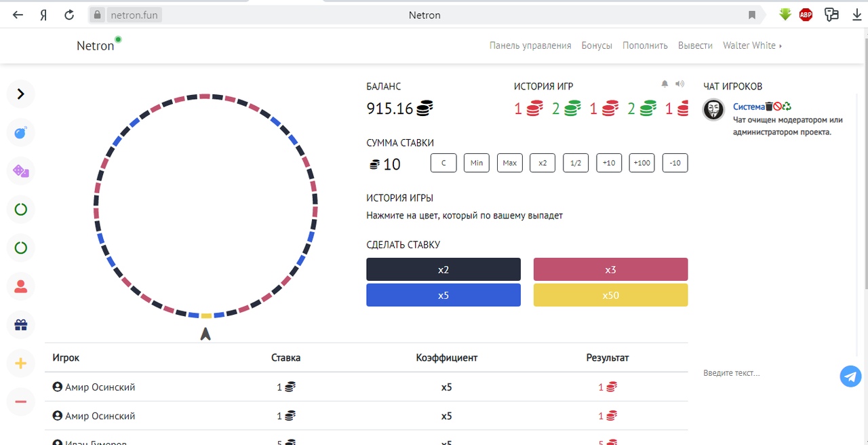Click the yellow plus deposit icon
This screenshot has width=868, height=445.
(x=20, y=364)
